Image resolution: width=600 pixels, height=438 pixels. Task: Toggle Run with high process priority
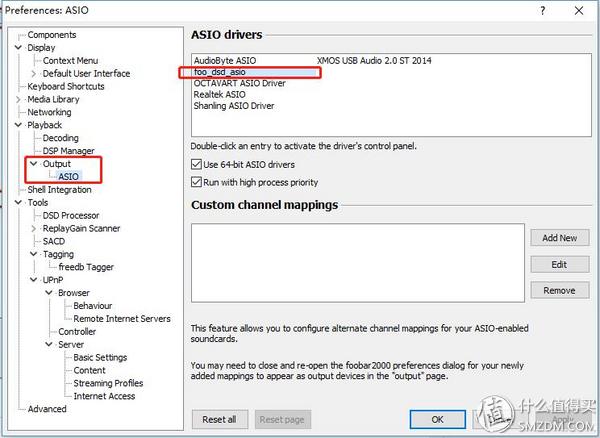coord(196,182)
